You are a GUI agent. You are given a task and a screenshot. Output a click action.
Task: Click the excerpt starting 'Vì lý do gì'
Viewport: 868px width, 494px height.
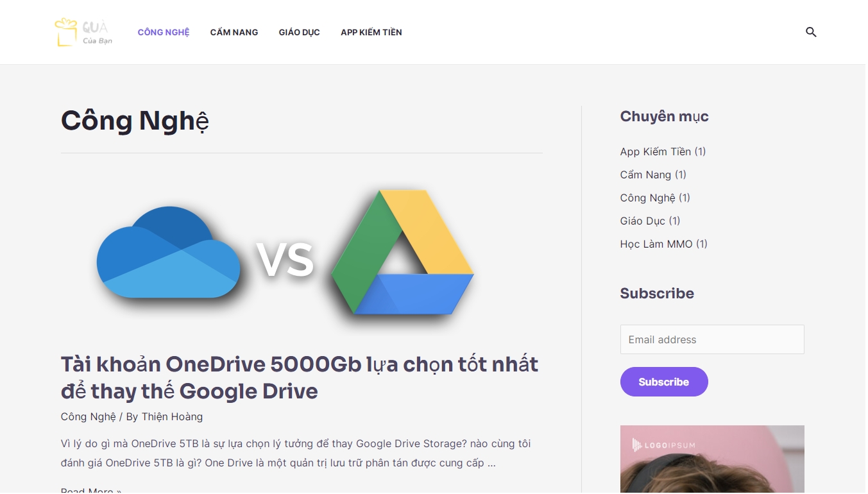tap(296, 453)
